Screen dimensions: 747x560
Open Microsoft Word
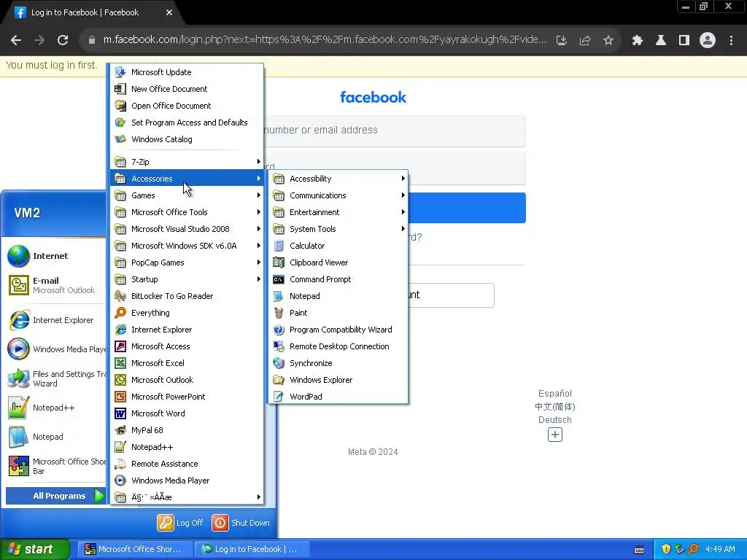click(x=187, y=413)
